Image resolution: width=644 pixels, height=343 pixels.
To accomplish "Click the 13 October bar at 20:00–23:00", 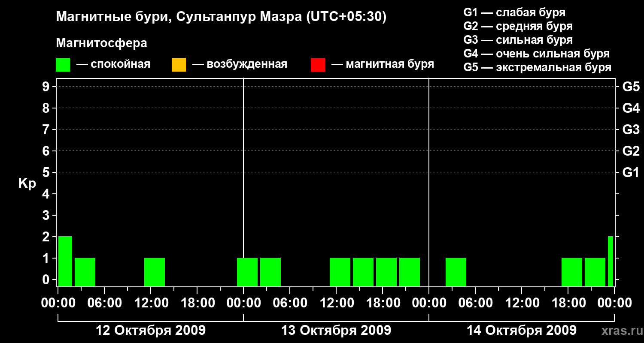I will pyautogui.click(x=410, y=272).
